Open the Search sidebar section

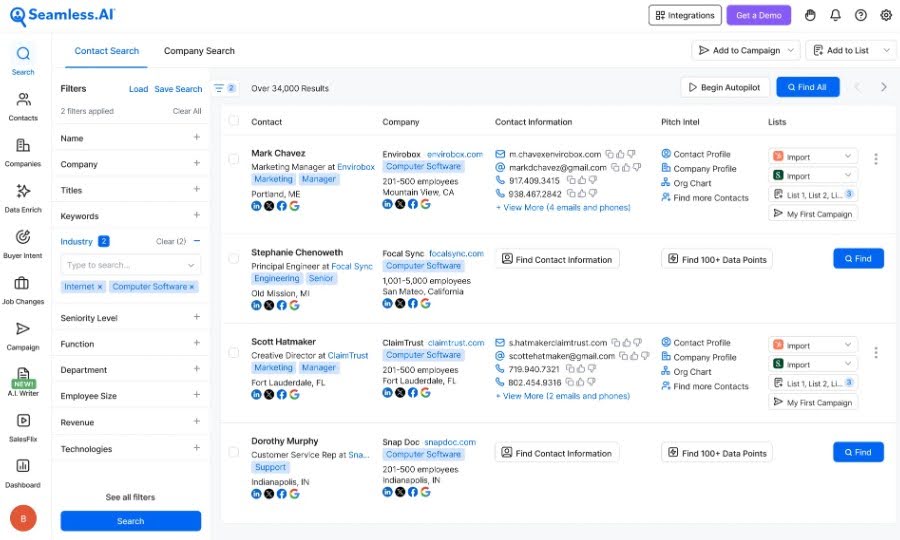tap(23, 61)
